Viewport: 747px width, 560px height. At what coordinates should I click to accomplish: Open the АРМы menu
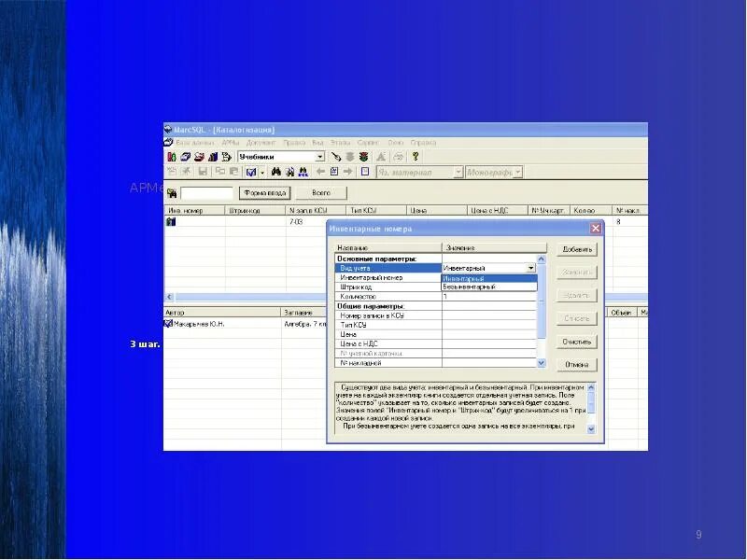230,143
